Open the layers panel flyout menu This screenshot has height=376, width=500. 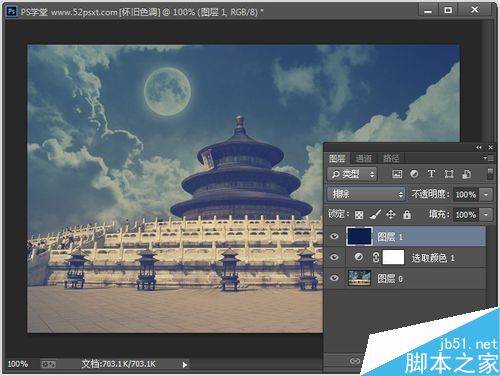tap(489, 158)
